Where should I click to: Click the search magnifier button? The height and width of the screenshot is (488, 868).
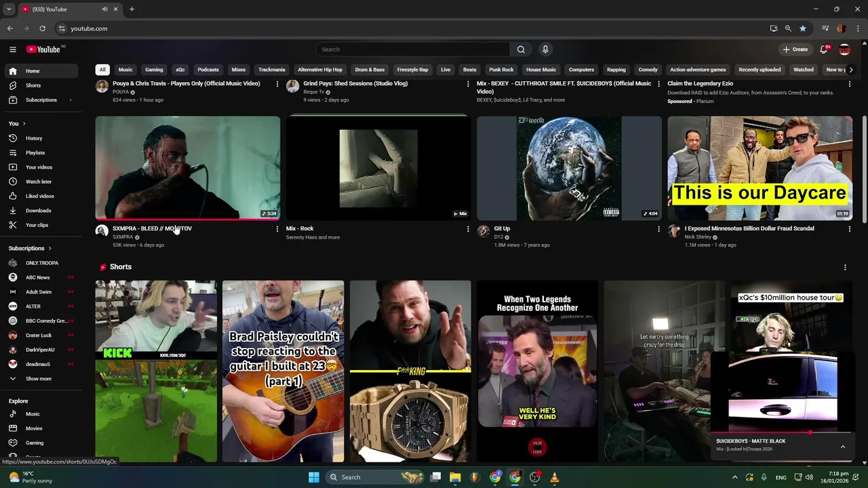click(521, 49)
